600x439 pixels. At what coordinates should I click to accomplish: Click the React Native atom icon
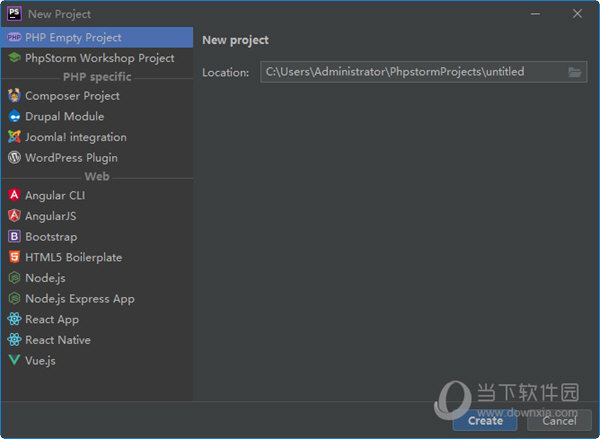pos(14,340)
